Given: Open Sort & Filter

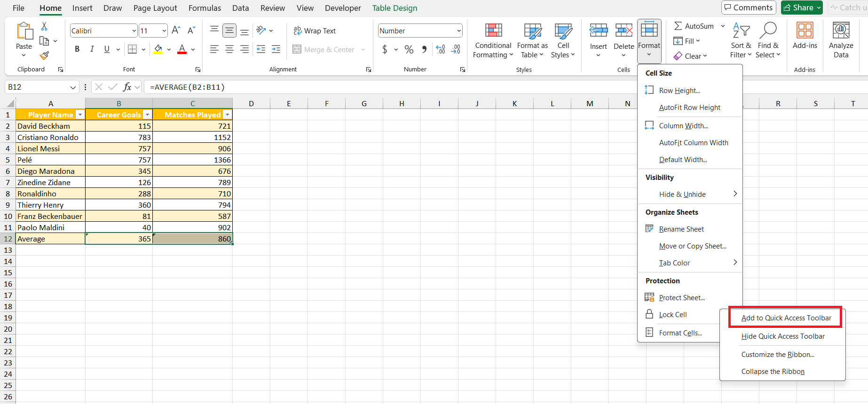Looking at the screenshot, I should [x=741, y=41].
